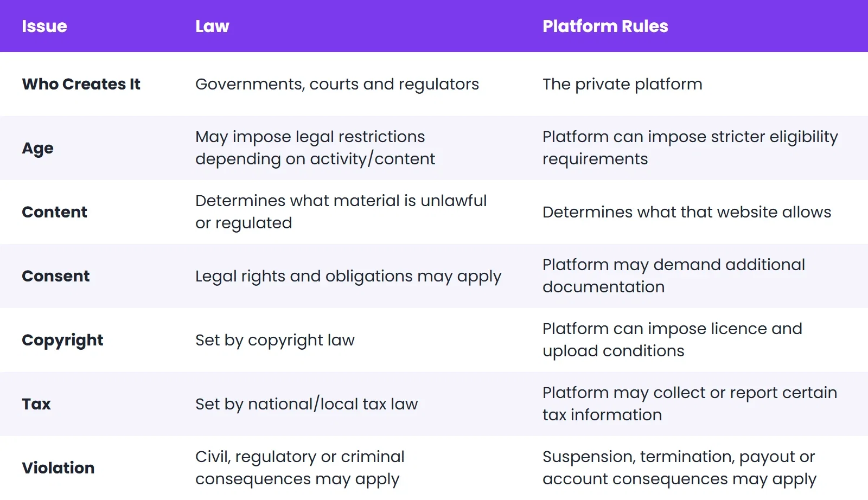Click 'Governments, courts and regulators' cell

click(x=337, y=85)
